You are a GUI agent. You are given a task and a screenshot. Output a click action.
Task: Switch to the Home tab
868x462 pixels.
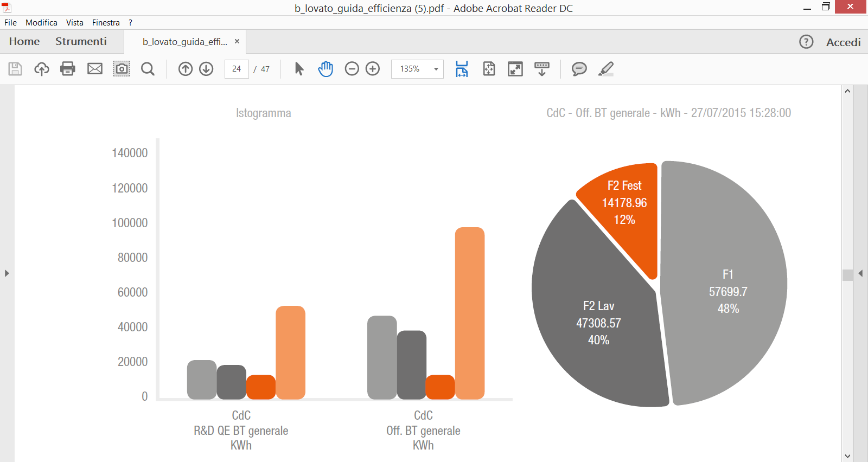(24, 41)
